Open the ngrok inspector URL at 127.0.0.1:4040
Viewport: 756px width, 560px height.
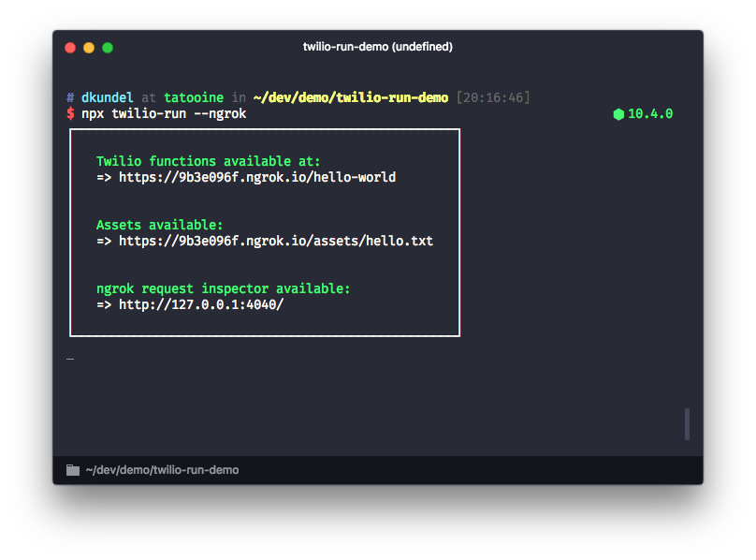pos(201,304)
